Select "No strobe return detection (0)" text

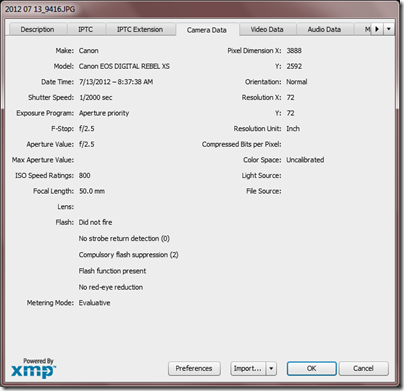(x=124, y=239)
